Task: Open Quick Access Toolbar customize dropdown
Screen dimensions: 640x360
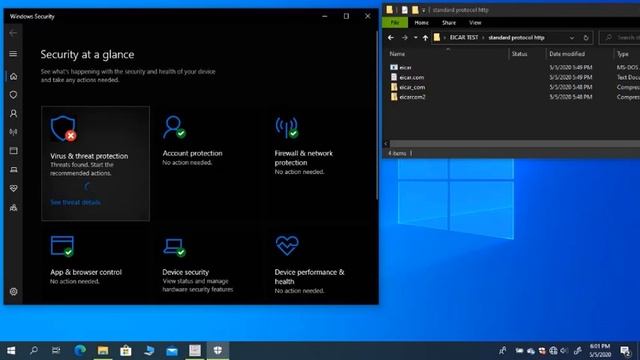Action: click(424, 10)
